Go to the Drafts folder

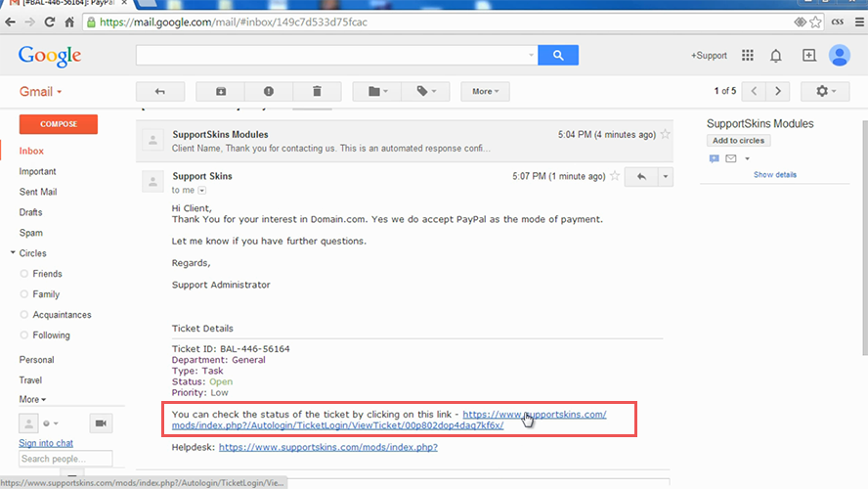[x=31, y=212]
